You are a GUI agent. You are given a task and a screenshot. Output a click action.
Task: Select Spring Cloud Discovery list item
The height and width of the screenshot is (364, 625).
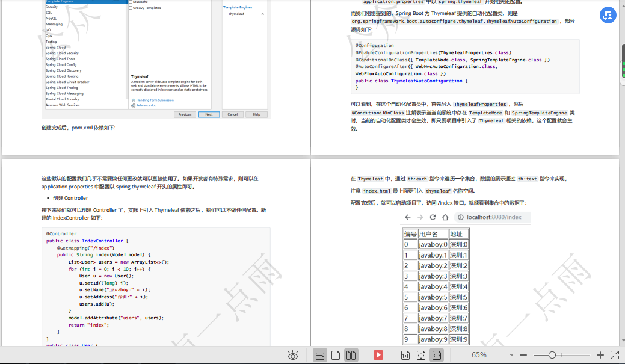[x=63, y=70]
